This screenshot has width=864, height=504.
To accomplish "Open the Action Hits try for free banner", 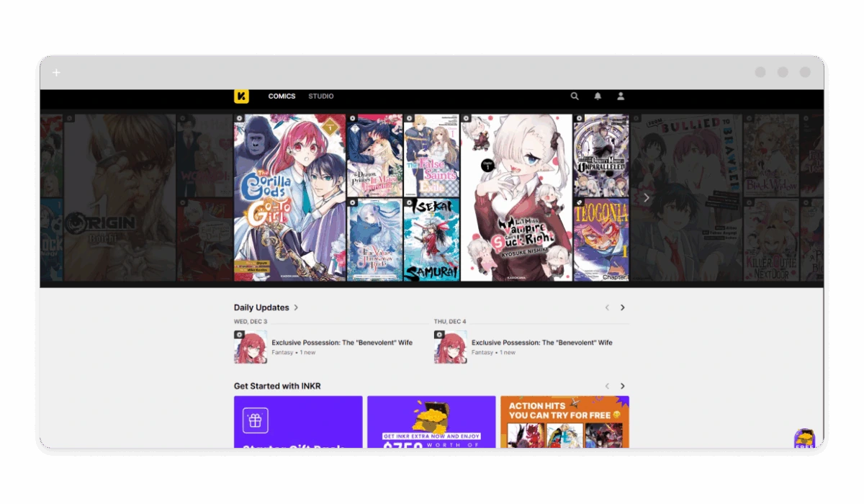I will (564, 422).
